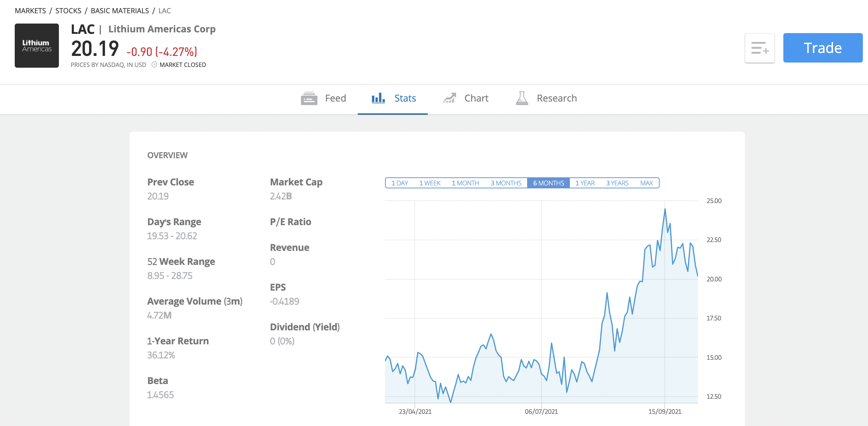Set chart range to 3 YEARS
Image resolution: width=868 pixels, height=426 pixels.
[617, 183]
